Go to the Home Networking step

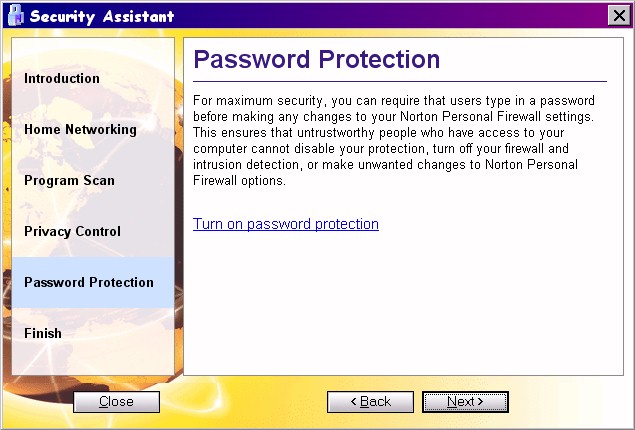pos(80,129)
